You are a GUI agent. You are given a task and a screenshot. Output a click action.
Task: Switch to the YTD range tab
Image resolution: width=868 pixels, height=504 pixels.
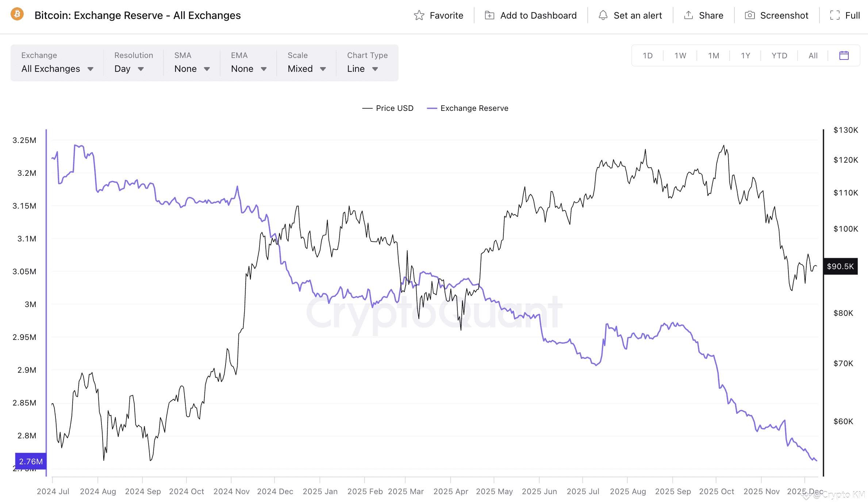(779, 55)
